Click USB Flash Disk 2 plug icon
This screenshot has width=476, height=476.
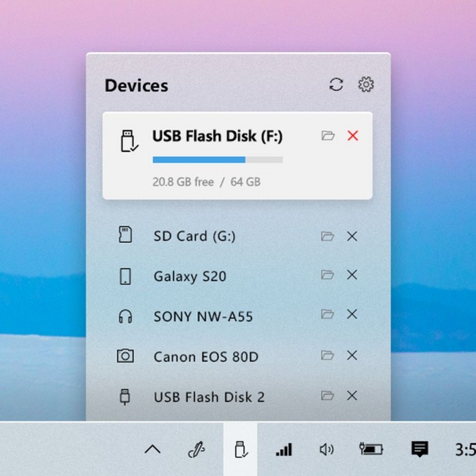click(x=125, y=396)
